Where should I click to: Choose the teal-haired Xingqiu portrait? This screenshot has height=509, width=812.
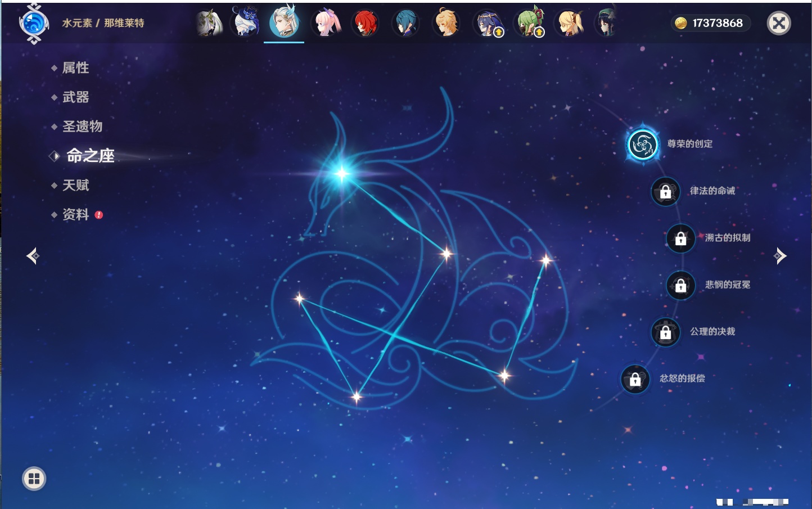click(x=405, y=23)
